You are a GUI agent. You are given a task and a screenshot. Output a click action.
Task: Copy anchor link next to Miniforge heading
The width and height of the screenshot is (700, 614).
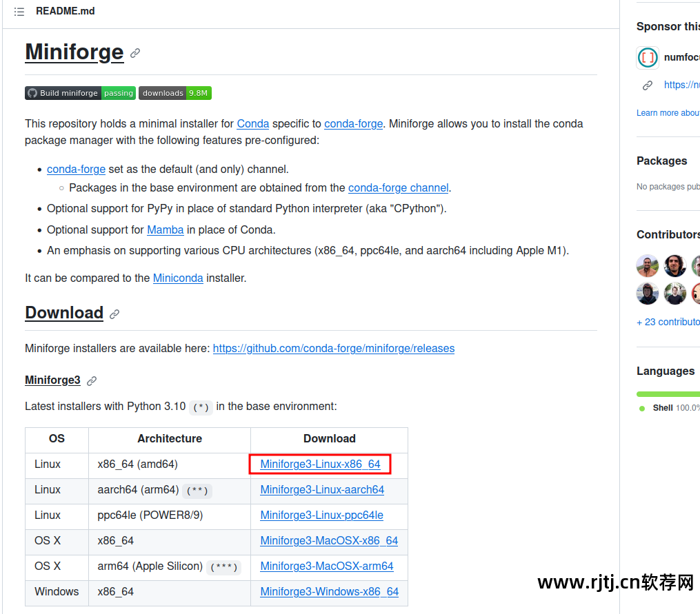135,53
